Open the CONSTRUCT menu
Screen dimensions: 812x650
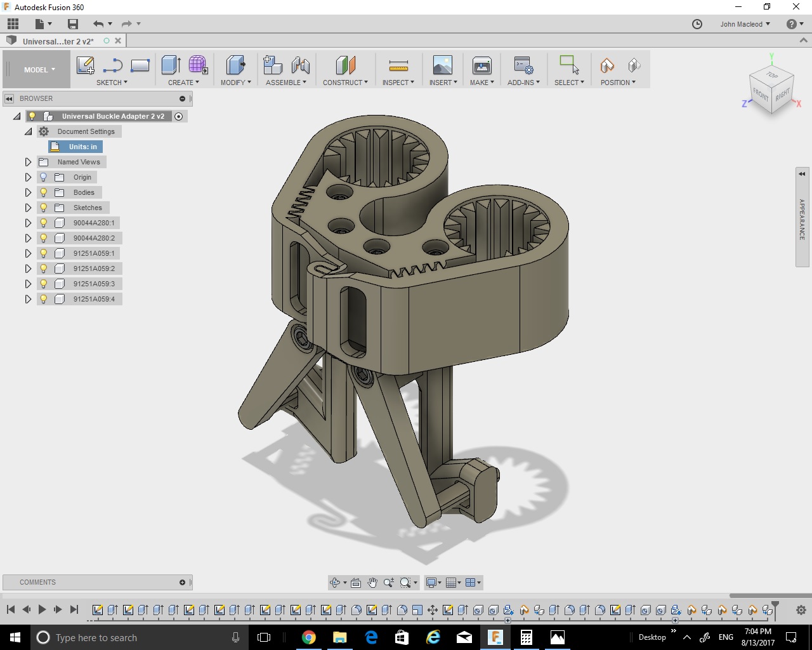coord(345,83)
